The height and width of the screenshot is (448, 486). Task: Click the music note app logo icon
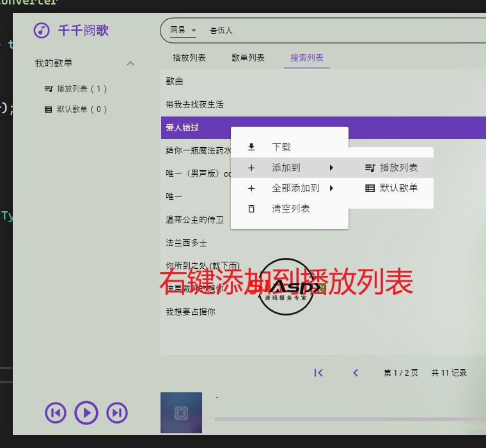click(42, 30)
